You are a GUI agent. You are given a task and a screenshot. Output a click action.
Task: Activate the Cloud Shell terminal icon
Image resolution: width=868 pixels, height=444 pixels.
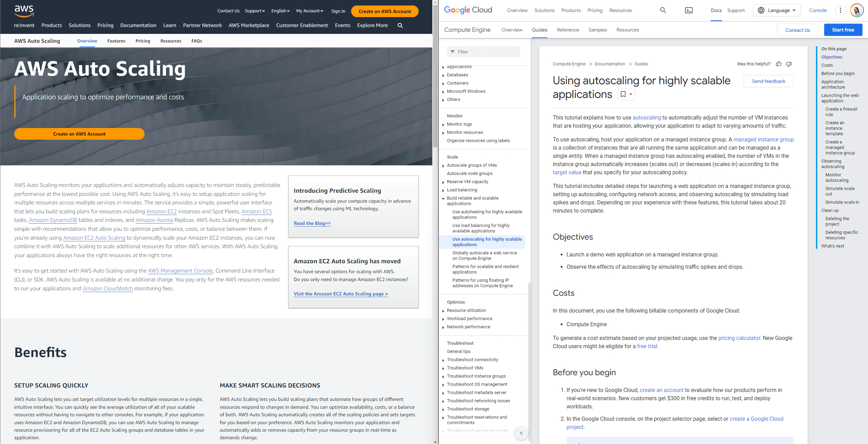tap(689, 10)
